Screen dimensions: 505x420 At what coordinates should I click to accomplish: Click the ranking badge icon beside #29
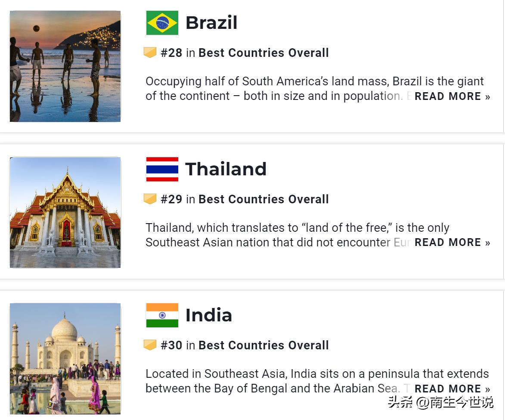tap(150, 199)
